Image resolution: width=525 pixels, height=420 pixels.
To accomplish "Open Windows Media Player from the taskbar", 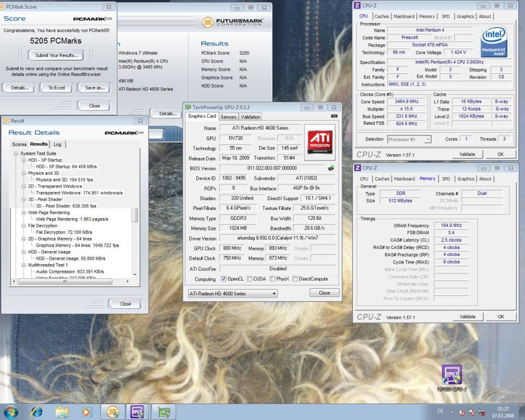I will pos(86,412).
